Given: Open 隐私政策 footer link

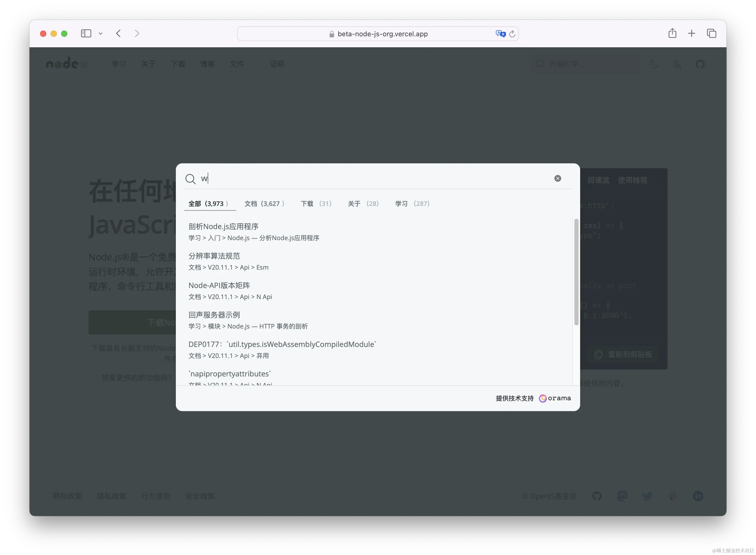Looking at the screenshot, I should [x=111, y=496].
